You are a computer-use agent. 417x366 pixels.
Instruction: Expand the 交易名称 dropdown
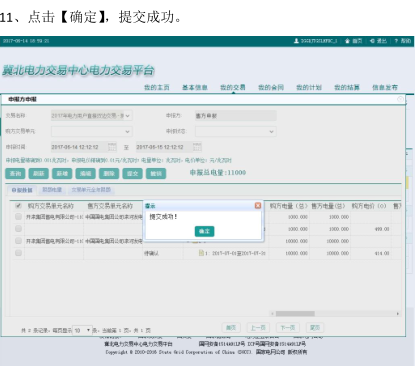coord(128,116)
